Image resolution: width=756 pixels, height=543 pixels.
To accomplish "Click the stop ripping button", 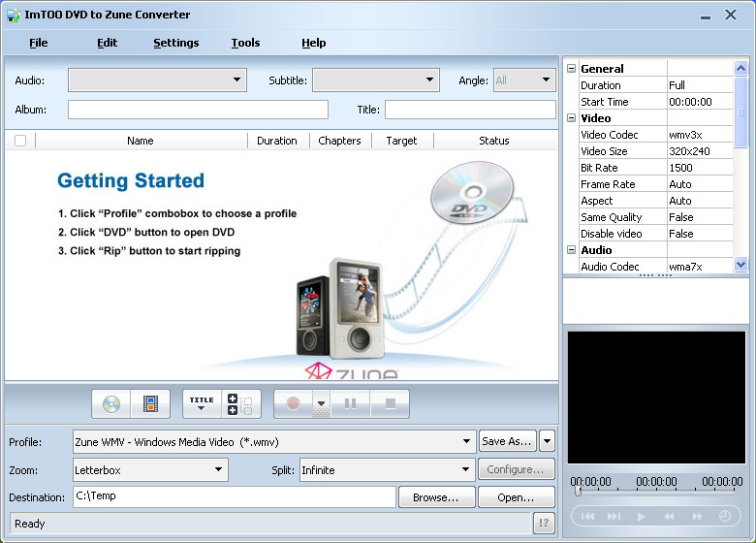I will 390,403.
